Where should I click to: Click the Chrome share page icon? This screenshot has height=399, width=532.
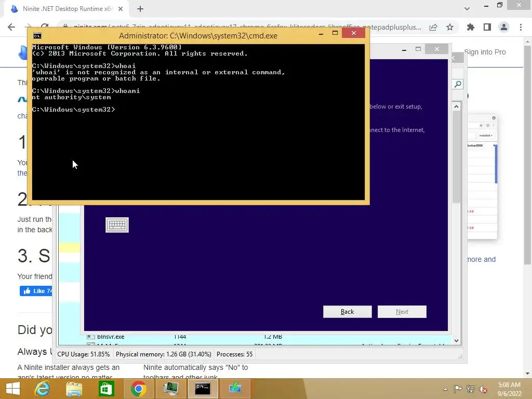(x=433, y=28)
